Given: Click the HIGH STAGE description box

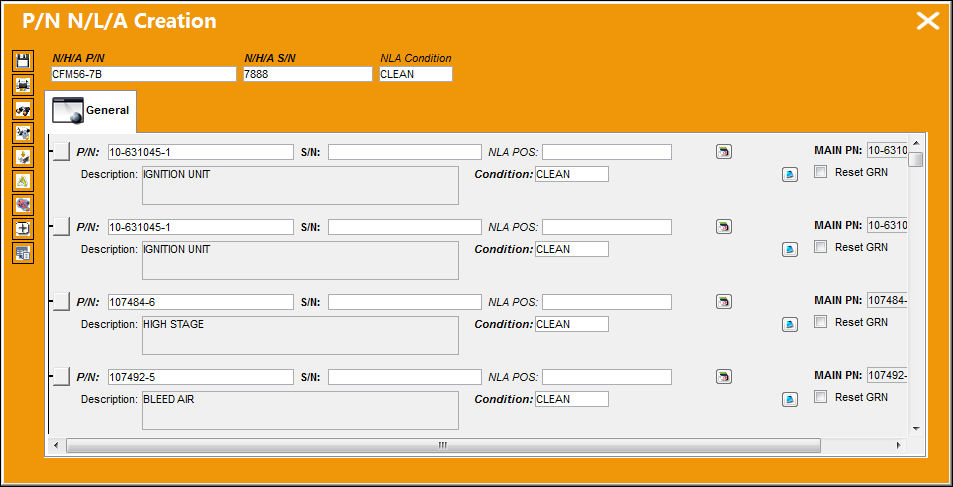Looking at the screenshot, I should tap(300, 336).
